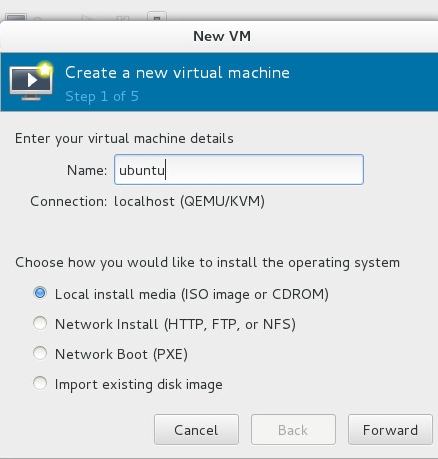Click the 'Choose how you would like to install' label
Image resolution: width=438 pixels, height=459 pixels.
tap(207, 263)
